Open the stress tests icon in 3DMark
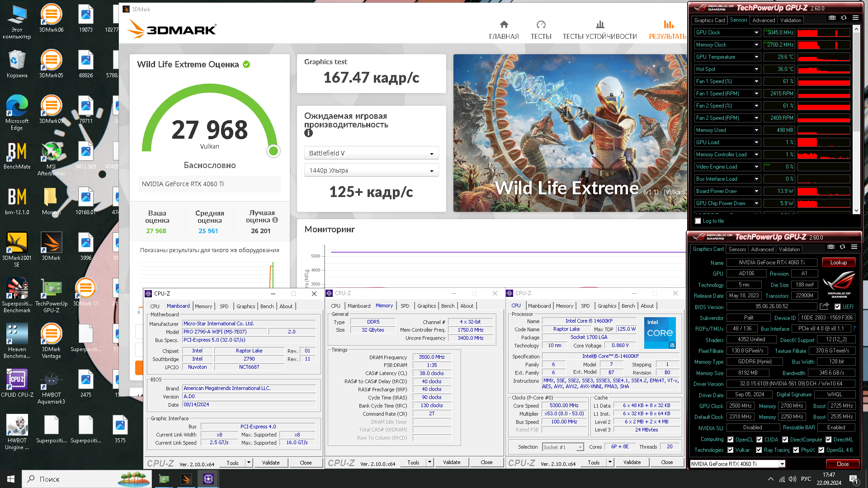 [600, 24]
